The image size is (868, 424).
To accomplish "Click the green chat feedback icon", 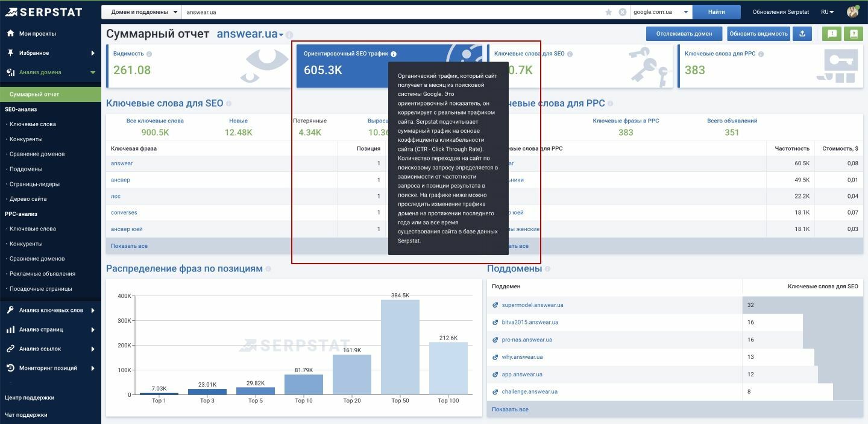I will coord(832,34).
